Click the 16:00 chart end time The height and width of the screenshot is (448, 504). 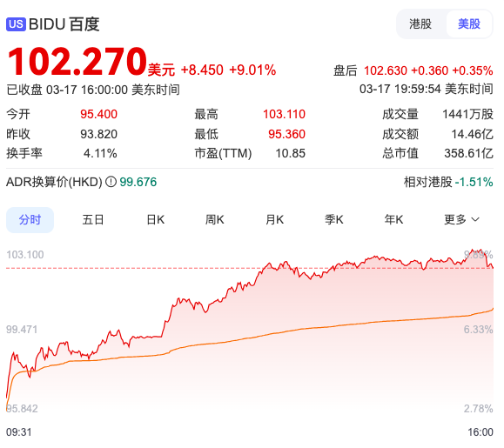480,432
